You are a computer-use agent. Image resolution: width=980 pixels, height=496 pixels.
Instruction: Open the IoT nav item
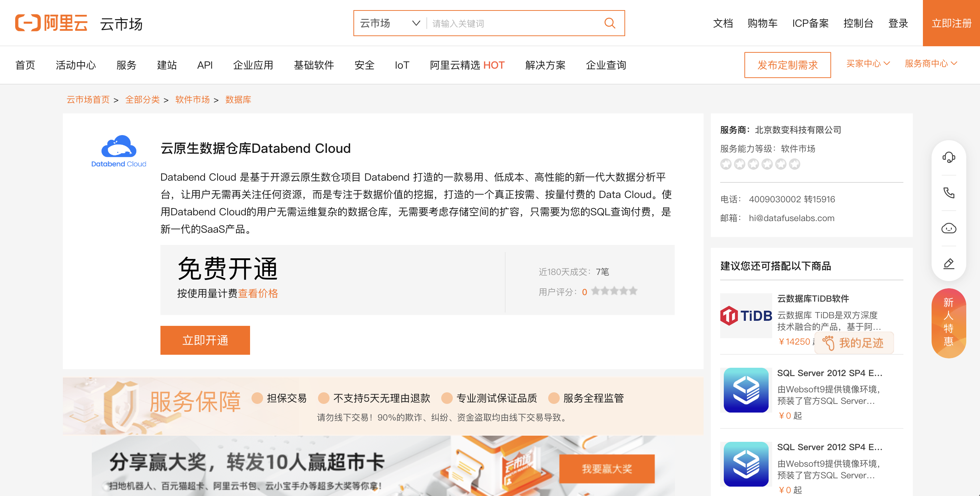(402, 65)
